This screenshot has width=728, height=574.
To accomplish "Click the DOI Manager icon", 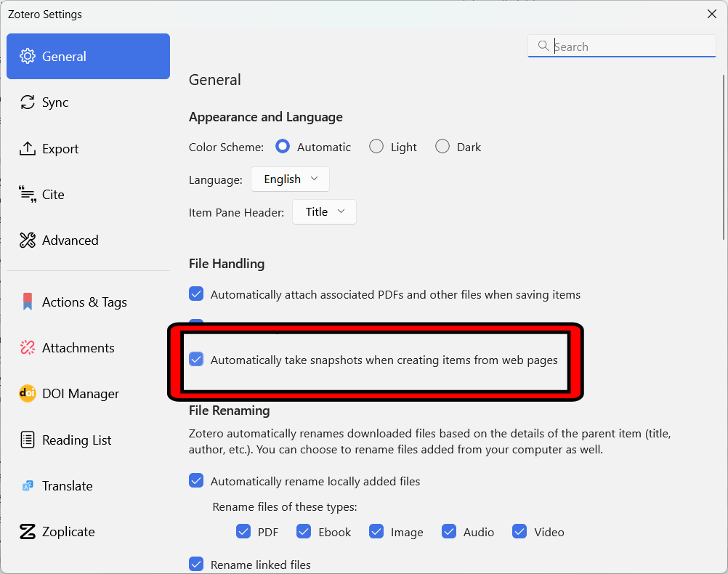I will coord(28,394).
